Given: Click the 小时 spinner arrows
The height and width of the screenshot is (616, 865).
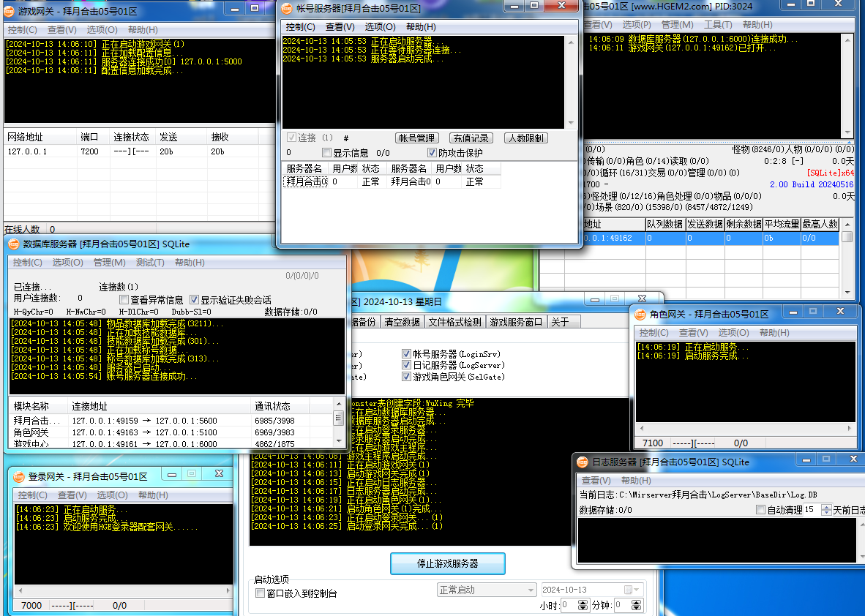Looking at the screenshot, I should click(x=583, y=605).
